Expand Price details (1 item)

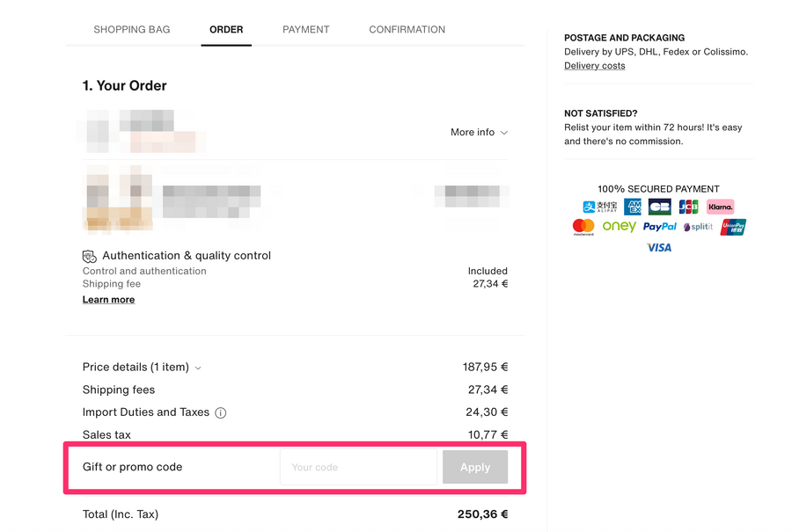pos(198,368)
